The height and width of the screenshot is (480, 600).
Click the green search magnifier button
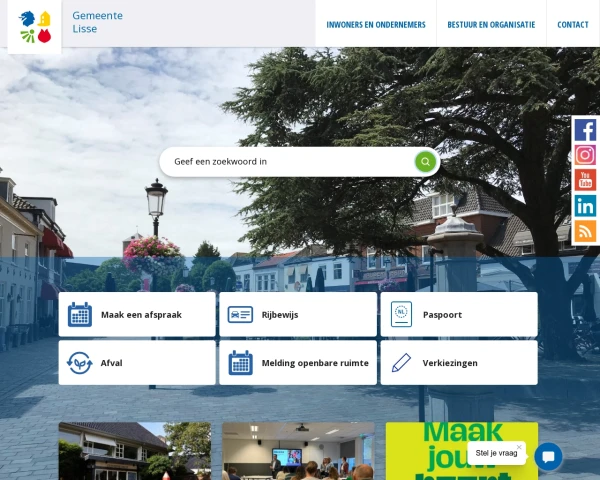coord(425,161)
